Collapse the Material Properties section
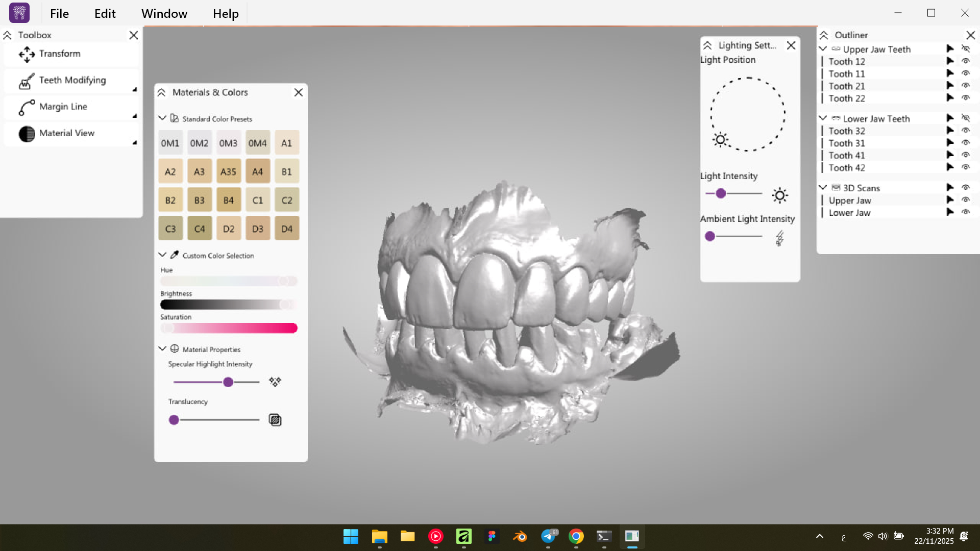This screenshot has height=551, width=980. tap(162, 349)
